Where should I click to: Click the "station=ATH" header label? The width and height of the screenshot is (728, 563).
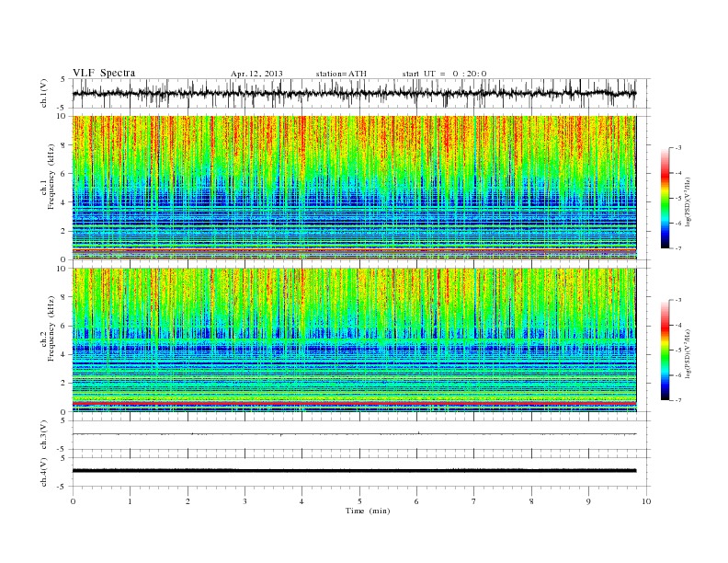[x=341, y=74]
